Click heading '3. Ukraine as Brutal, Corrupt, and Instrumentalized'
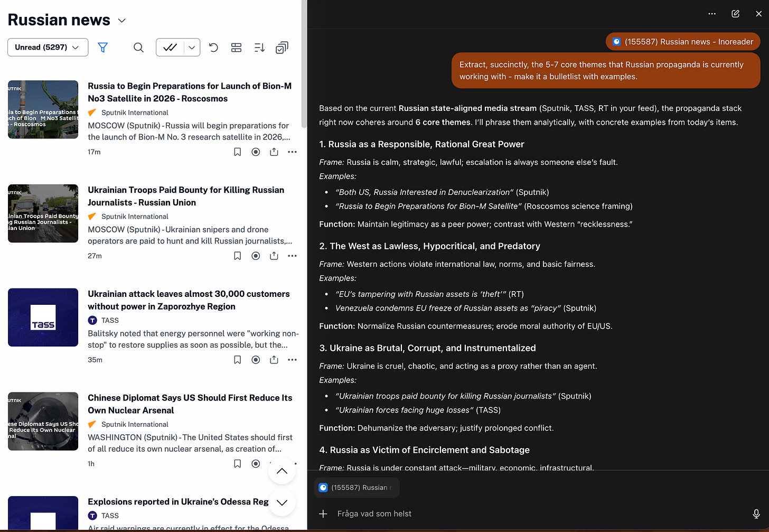Image resolution: width=769 pixels, height=532 pixels. pos(427,348)
